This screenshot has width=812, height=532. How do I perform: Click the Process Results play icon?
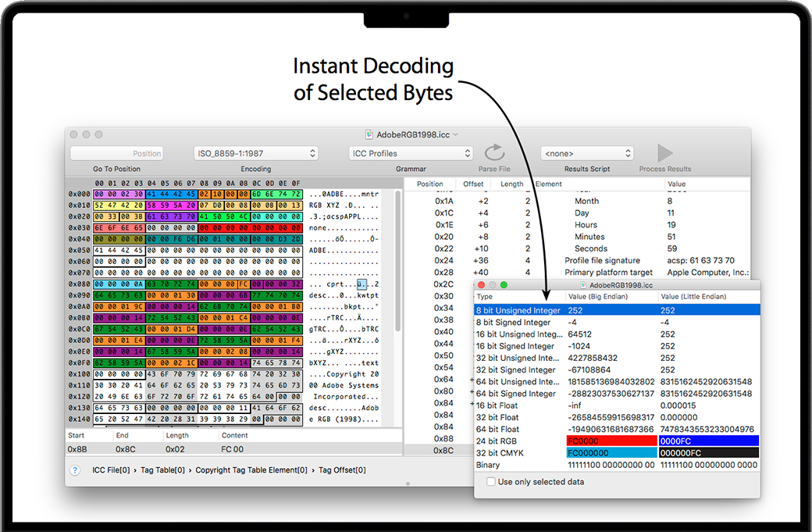(x=664, y=153)
